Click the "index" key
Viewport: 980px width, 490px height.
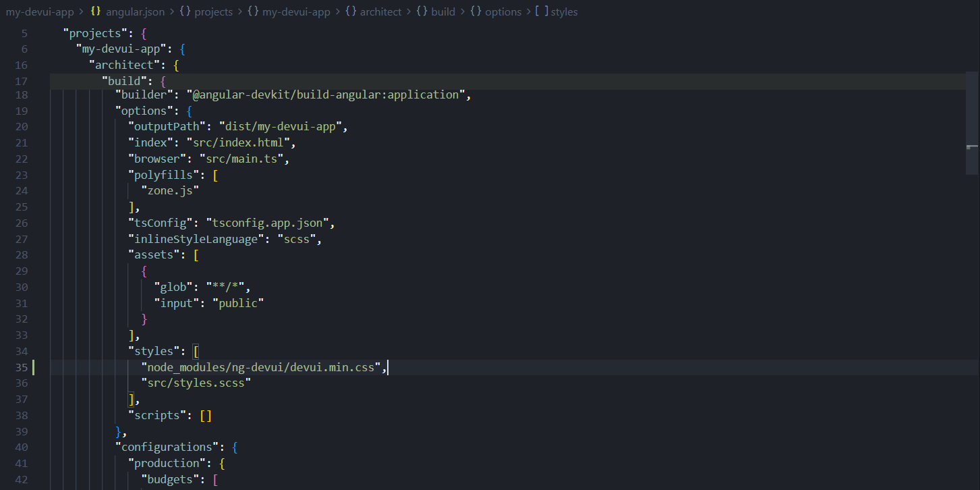point(151,143)
